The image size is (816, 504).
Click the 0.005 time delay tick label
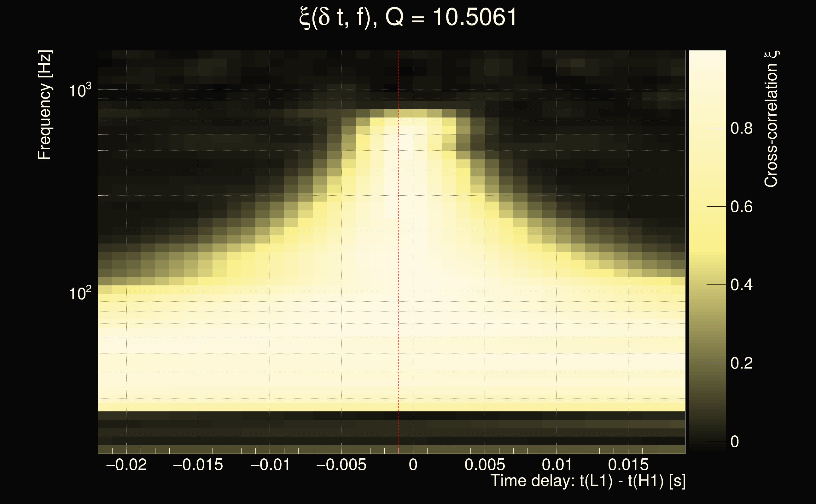point(485,465)
